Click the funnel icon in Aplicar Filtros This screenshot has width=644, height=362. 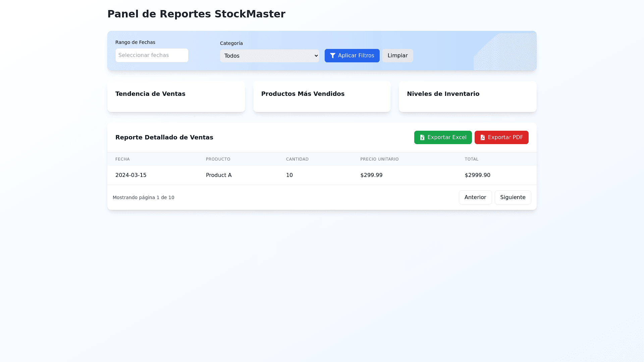[x=332, y=56]
